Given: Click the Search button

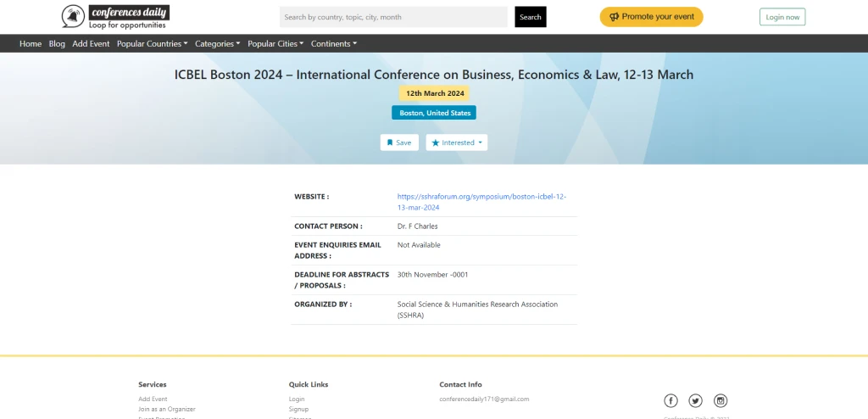Looking at the screenshot, I should coord(531,17).
